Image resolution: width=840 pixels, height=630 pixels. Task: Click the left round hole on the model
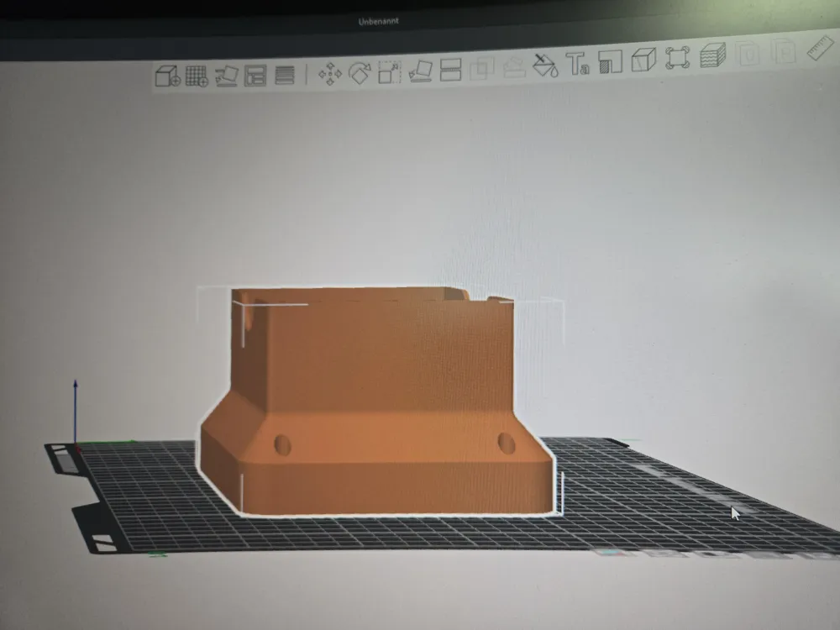[x=282, y=444]
